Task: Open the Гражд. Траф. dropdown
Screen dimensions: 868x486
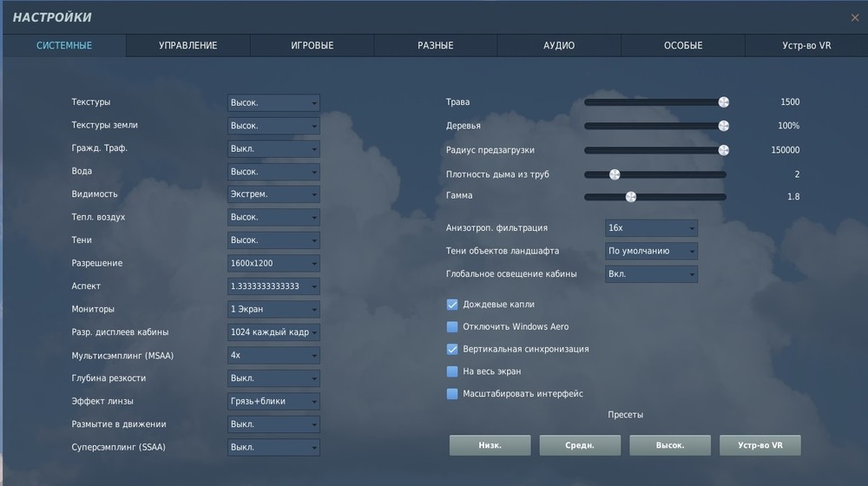Action: [x=273, y=149]
